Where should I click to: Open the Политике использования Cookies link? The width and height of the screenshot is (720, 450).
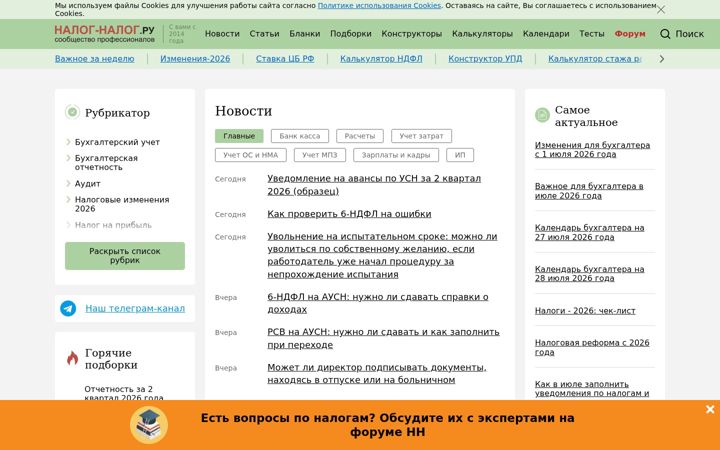[379, 6]
